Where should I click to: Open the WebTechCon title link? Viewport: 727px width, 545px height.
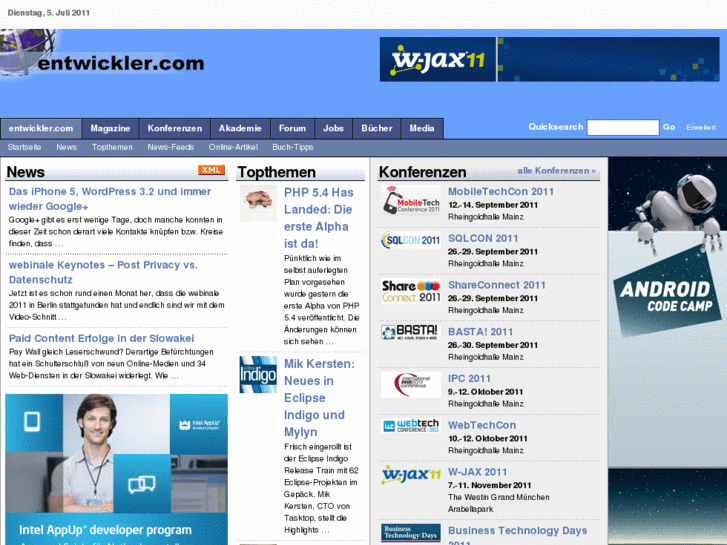pos(482,425)
